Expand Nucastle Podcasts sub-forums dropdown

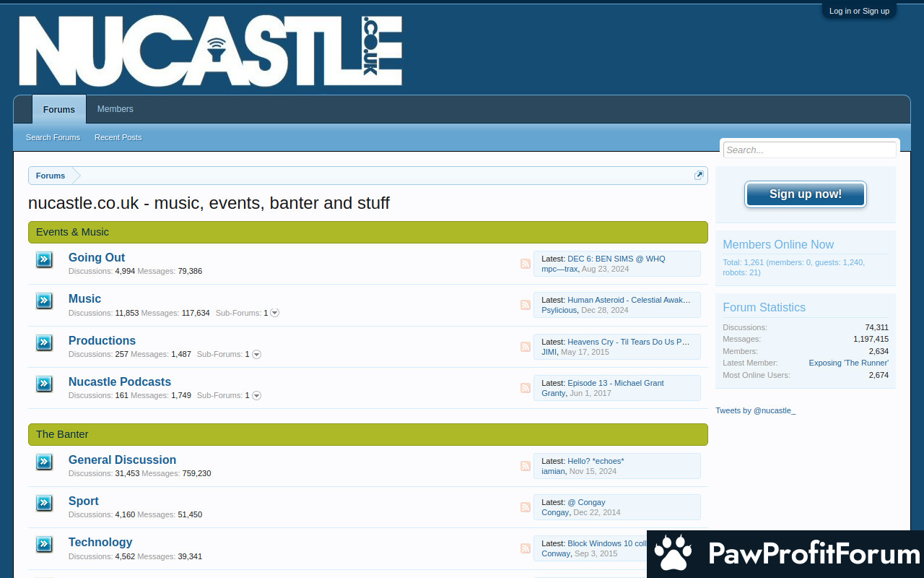click(x=256, y=395)
